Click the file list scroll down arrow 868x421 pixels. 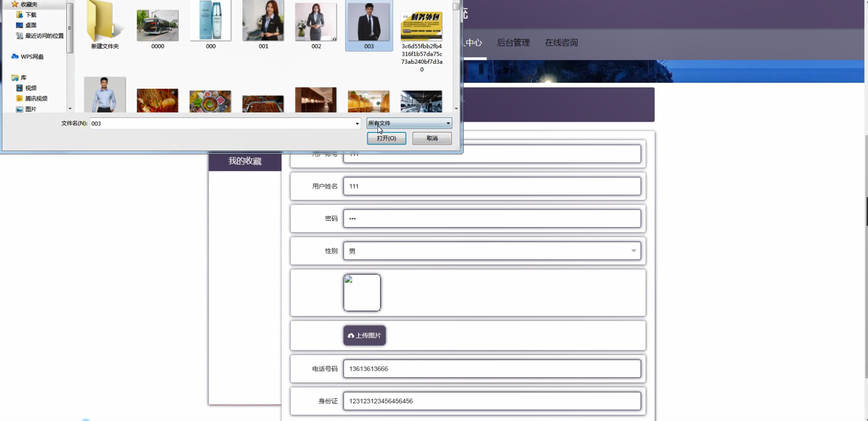[457, 109]
